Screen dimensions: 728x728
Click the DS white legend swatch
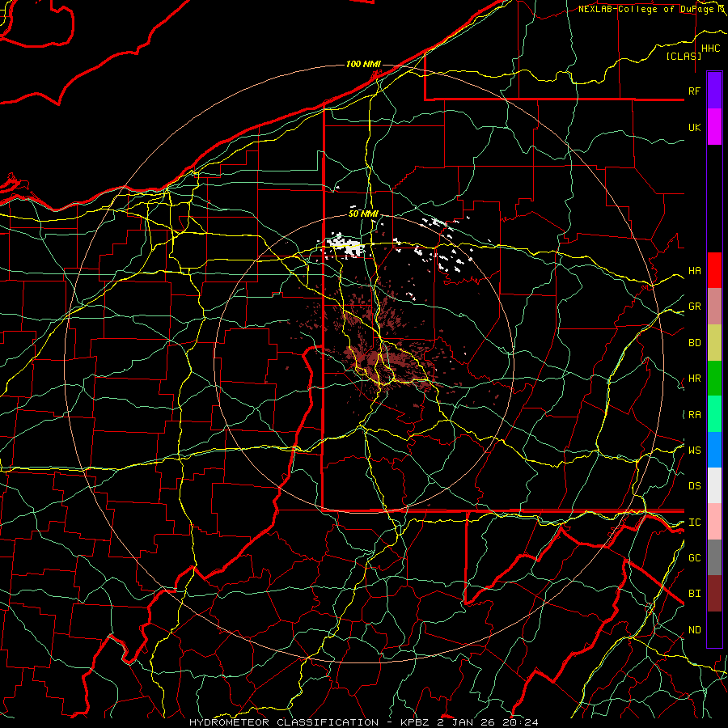tap(714, 485)
